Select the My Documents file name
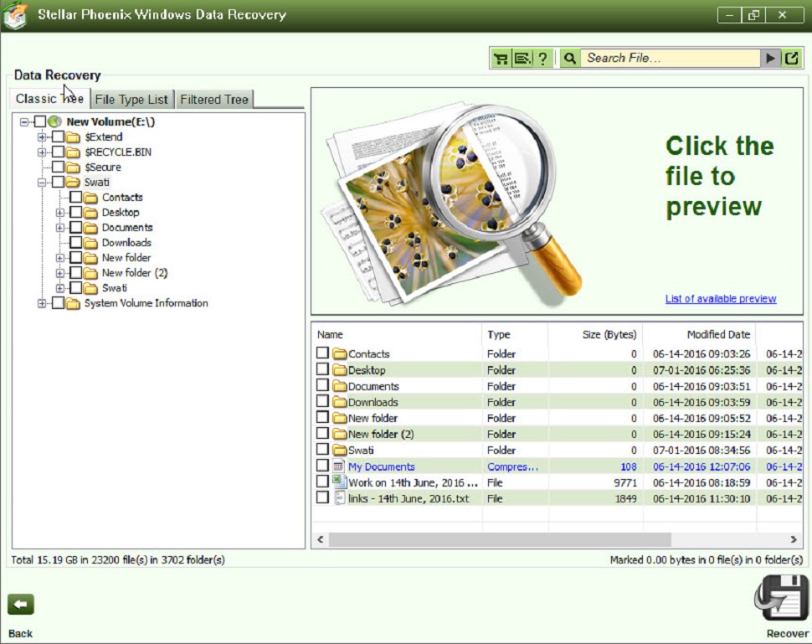This screenshot has height=644, width=812. point(382,466)
